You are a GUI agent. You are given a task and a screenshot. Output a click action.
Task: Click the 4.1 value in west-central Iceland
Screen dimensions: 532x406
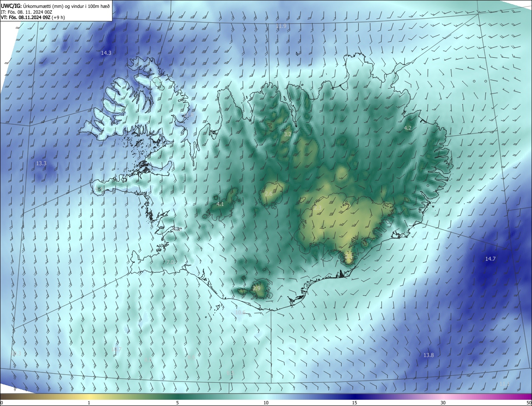[220, 204]
